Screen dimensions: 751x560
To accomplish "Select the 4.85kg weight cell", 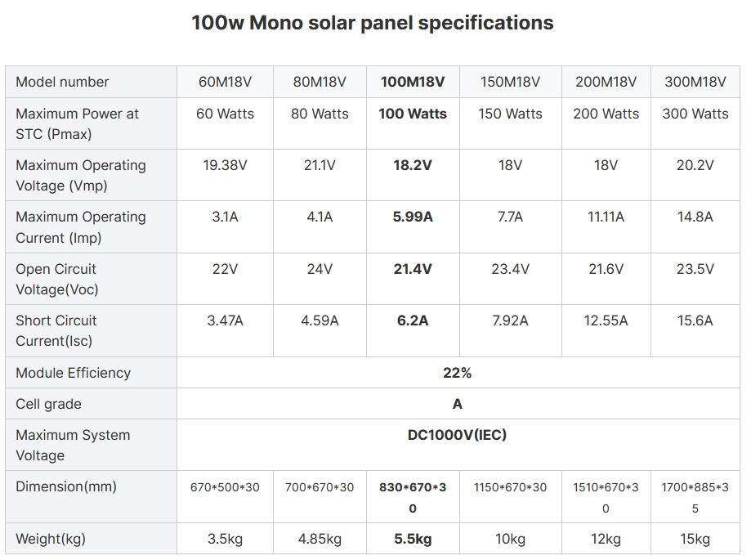I will point(320,539).
